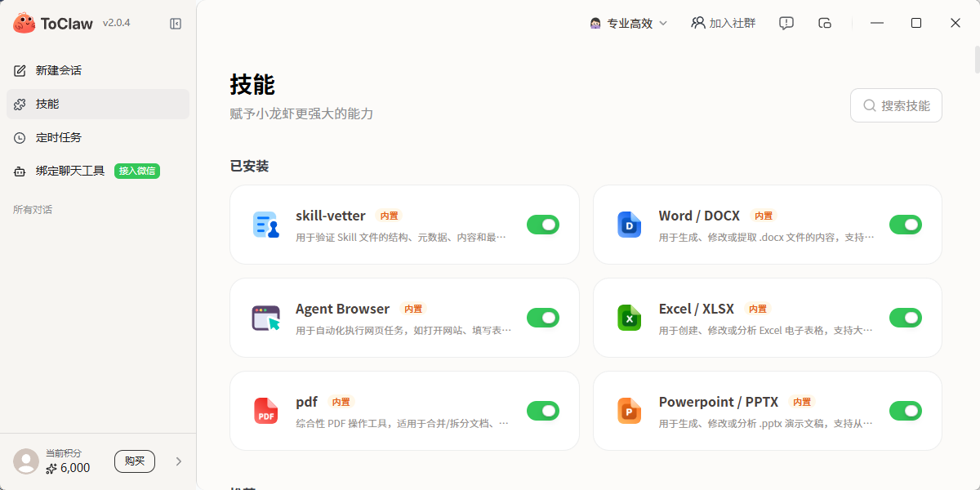
Task: Select 定时任务 in the sidebar
Action: 58,137
